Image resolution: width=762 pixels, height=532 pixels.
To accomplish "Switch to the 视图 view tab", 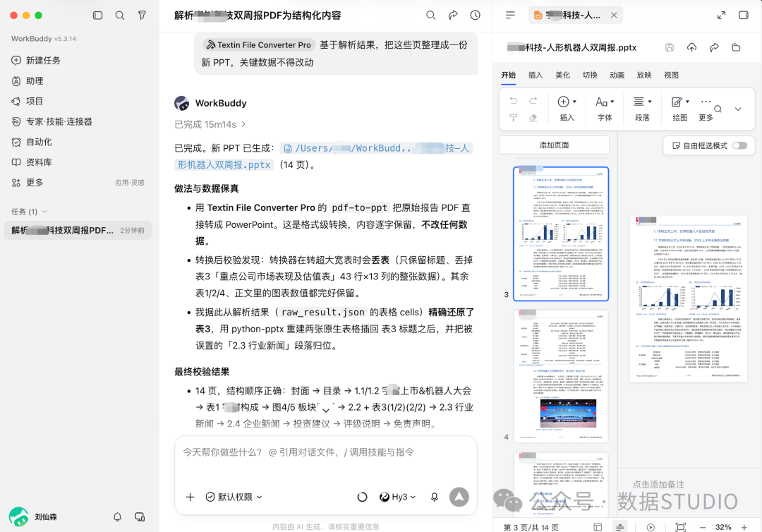I will coord(671,75).
